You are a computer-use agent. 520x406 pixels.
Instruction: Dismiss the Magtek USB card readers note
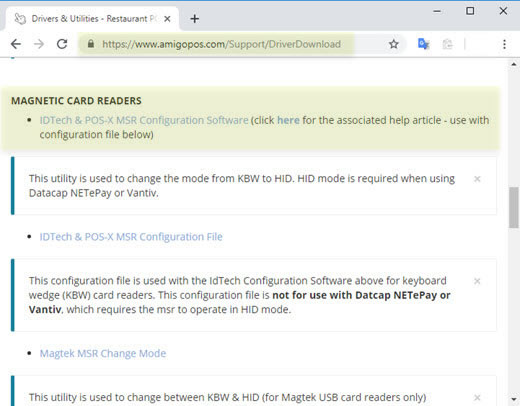coord(477,398)
